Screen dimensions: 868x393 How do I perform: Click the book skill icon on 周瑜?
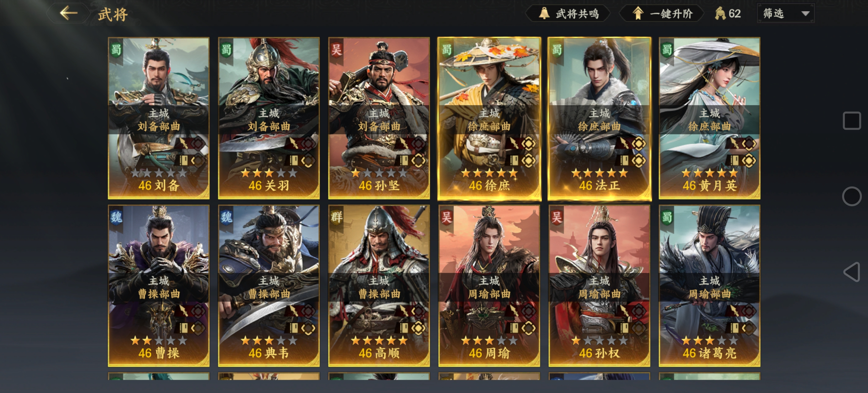pyautogui.click(x=514, y=328)
